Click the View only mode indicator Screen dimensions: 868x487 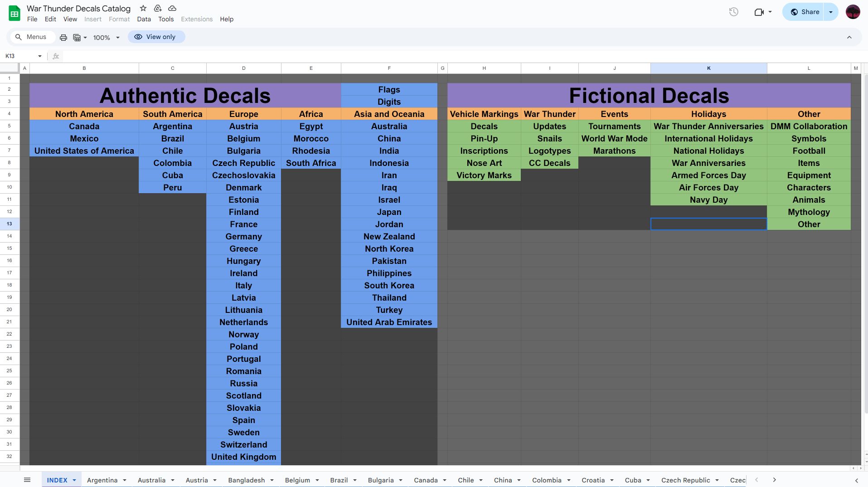pyautogui.click(x=156, y=37)
